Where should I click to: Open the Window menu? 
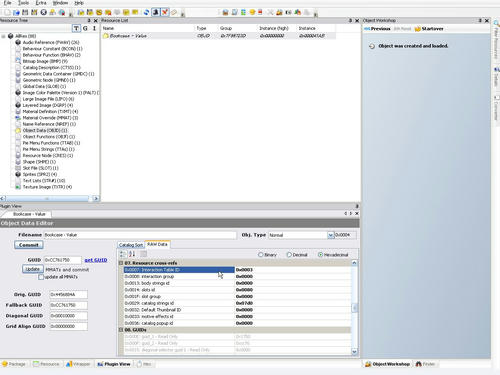(60, 3)
